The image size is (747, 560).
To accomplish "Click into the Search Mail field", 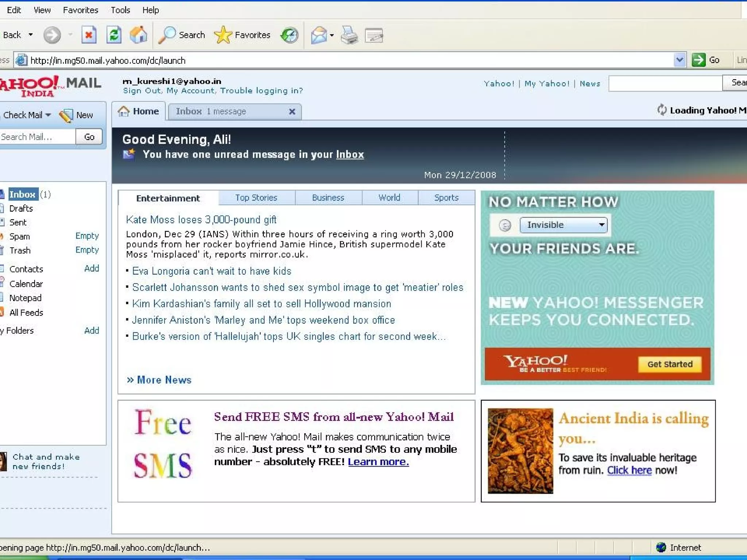I will 36,137.
